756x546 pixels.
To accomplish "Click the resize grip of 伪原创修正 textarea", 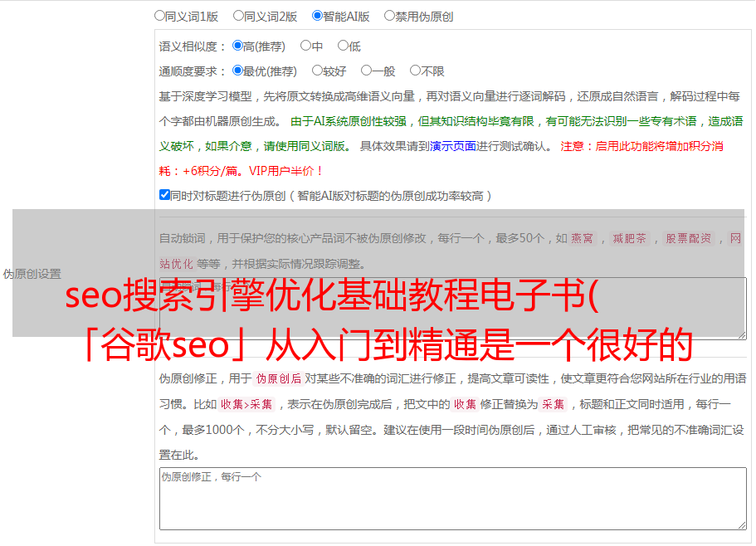I will click(742, 525).
